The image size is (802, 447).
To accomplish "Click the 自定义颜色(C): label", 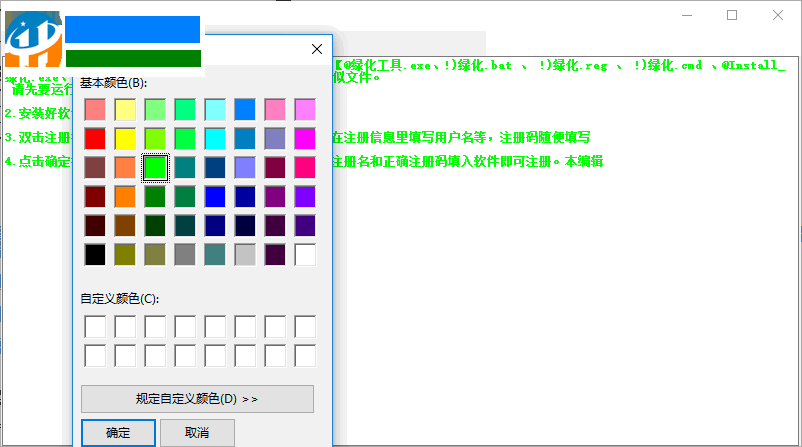I will [119, 299].
